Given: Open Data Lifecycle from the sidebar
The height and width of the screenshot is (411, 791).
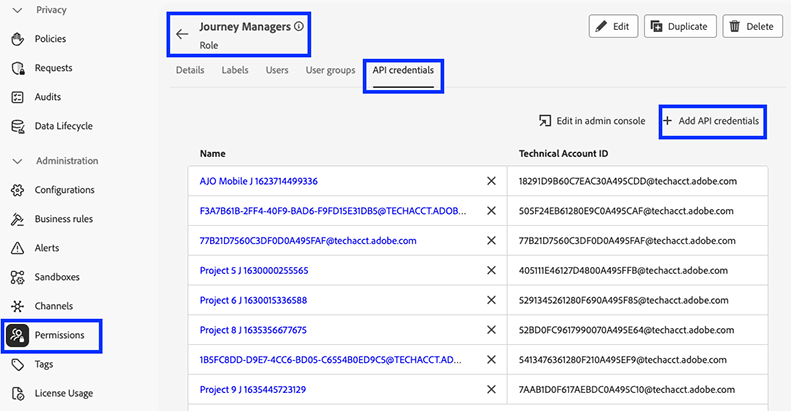Looking at the screenshot, I should (x=63, y=126).
